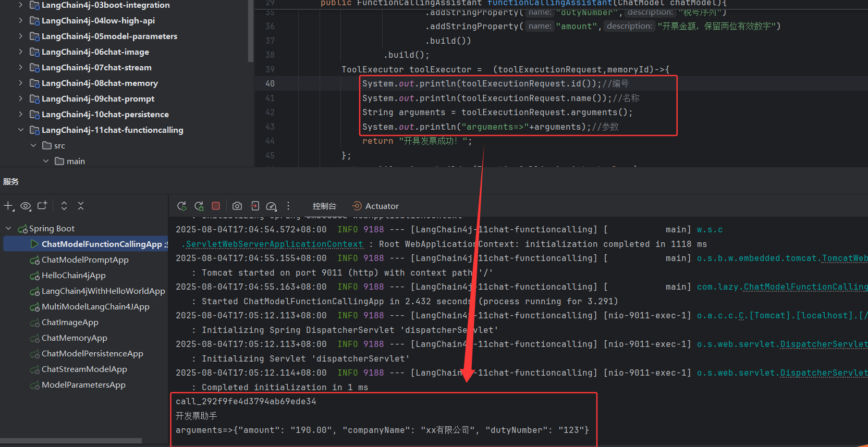Open the profiler gauge icon

(x=271, y=206)
